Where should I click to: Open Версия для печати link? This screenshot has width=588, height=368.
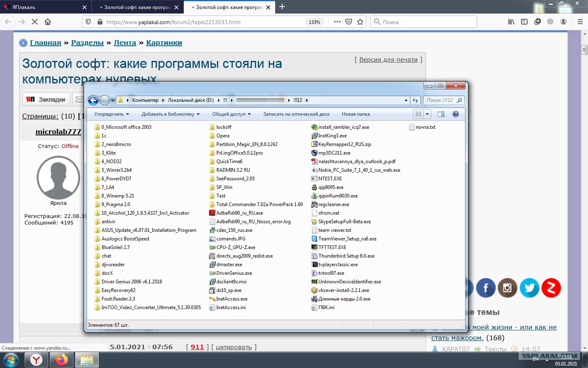[388, 59]
